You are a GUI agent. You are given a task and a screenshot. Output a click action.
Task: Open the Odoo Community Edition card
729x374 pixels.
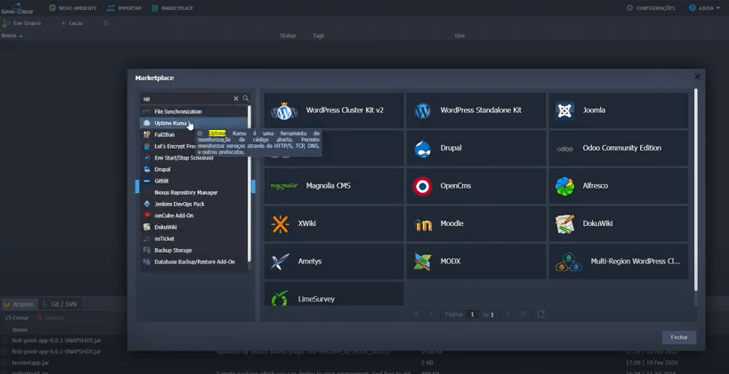618,148
